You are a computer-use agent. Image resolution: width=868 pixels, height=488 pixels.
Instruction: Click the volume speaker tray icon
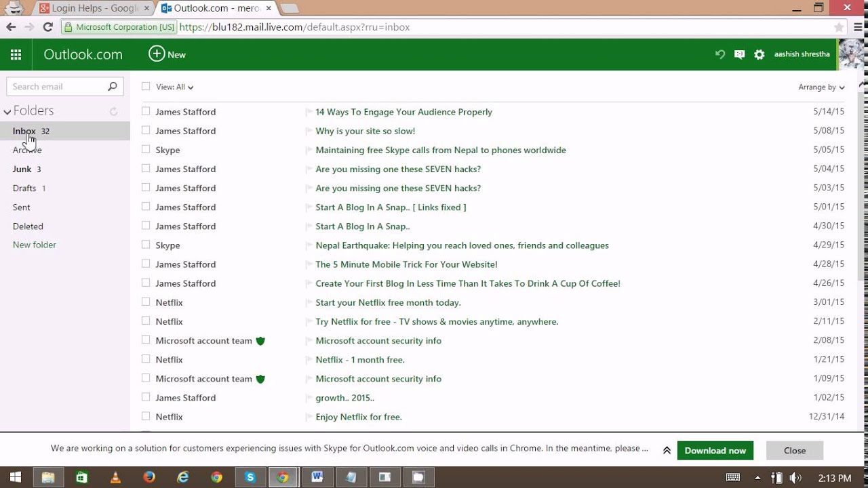point(795,478)
